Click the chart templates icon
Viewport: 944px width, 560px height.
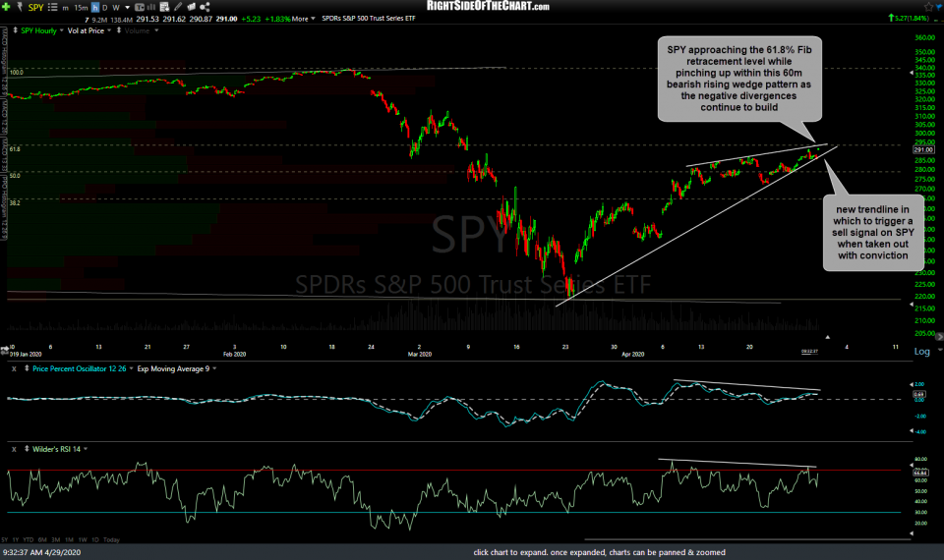(x=192, y=7)
